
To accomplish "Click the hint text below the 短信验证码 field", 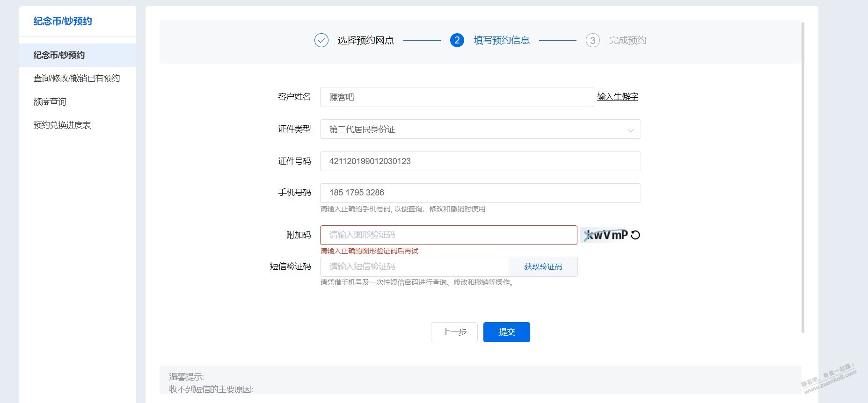I will point(418,282).
